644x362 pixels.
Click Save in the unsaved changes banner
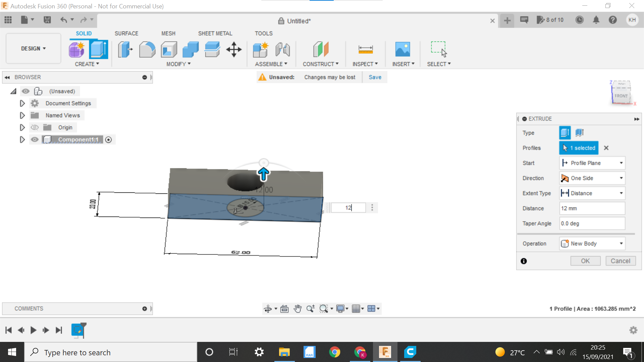pos(375,77)
